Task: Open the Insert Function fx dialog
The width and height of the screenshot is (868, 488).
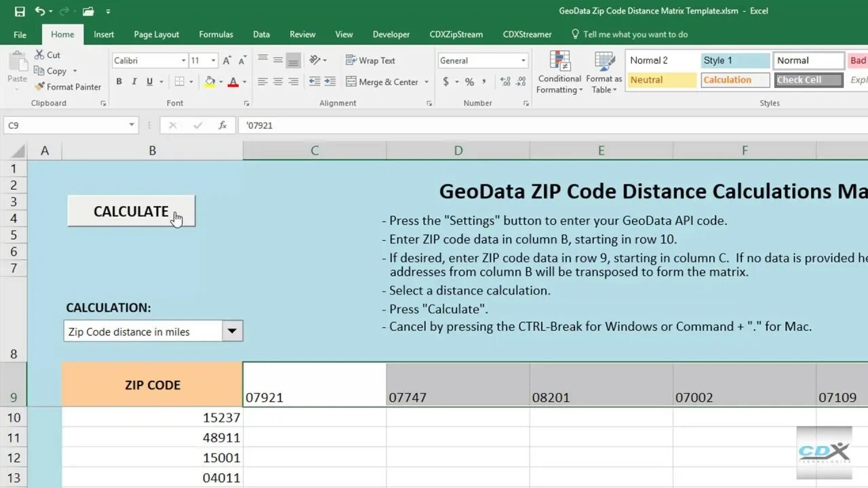Action: click(222, 125)
